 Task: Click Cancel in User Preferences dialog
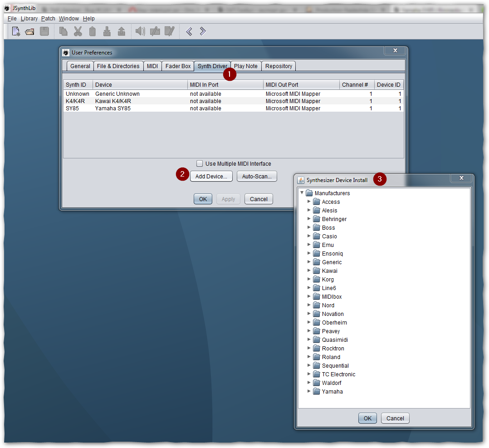(x=259, y=199)
